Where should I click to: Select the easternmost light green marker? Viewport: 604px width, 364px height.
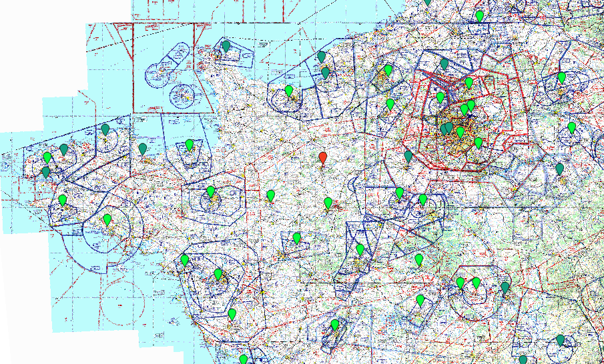coord(571,128)
